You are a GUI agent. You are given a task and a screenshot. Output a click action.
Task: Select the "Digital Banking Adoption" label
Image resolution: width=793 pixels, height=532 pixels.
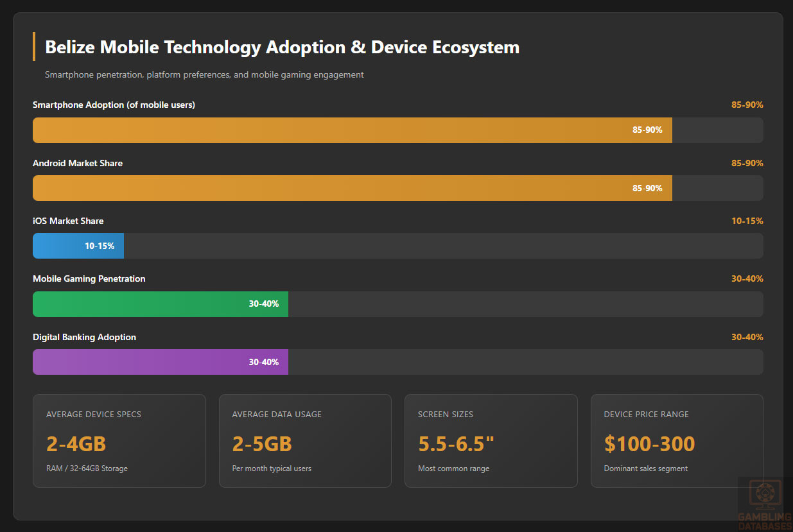pyautogui.click(x=84, y=337)
